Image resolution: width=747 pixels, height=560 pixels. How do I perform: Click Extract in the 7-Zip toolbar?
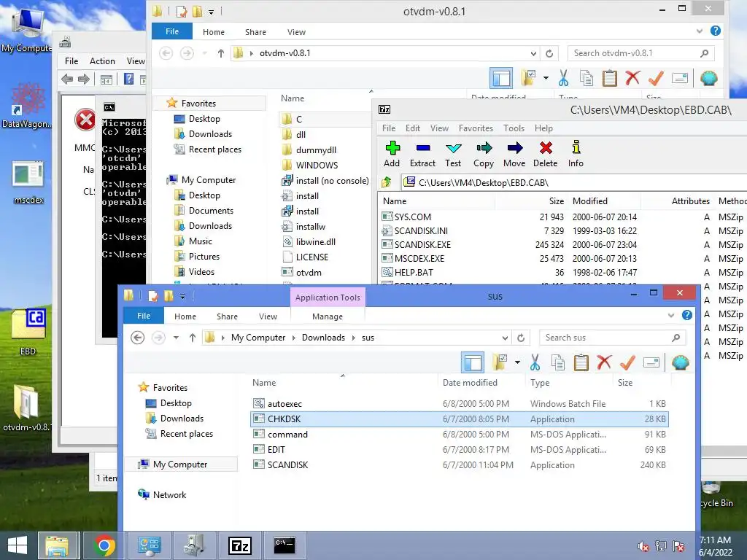(422, 155)
